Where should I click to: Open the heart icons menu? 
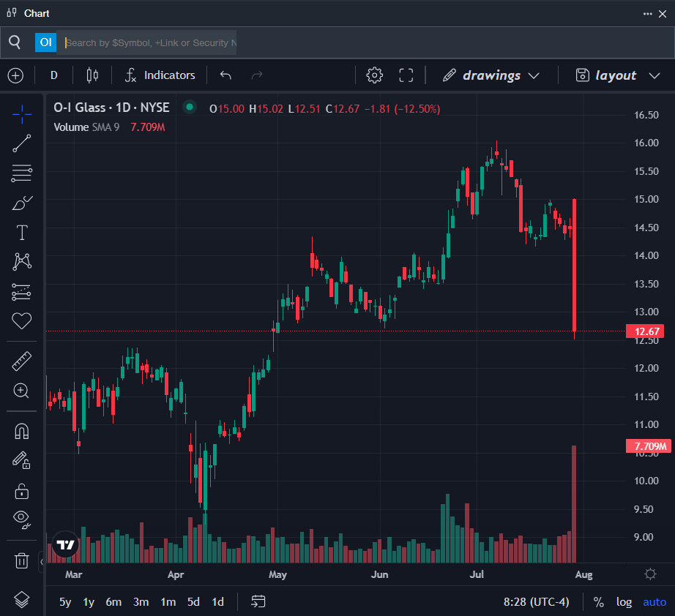21,321
